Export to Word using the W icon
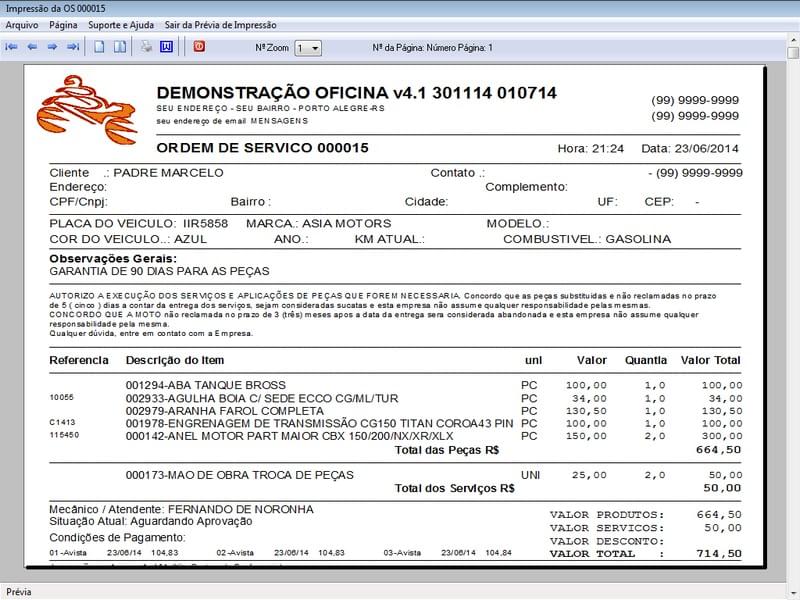Viewport: 800px width, 600px height. (167, 45)
